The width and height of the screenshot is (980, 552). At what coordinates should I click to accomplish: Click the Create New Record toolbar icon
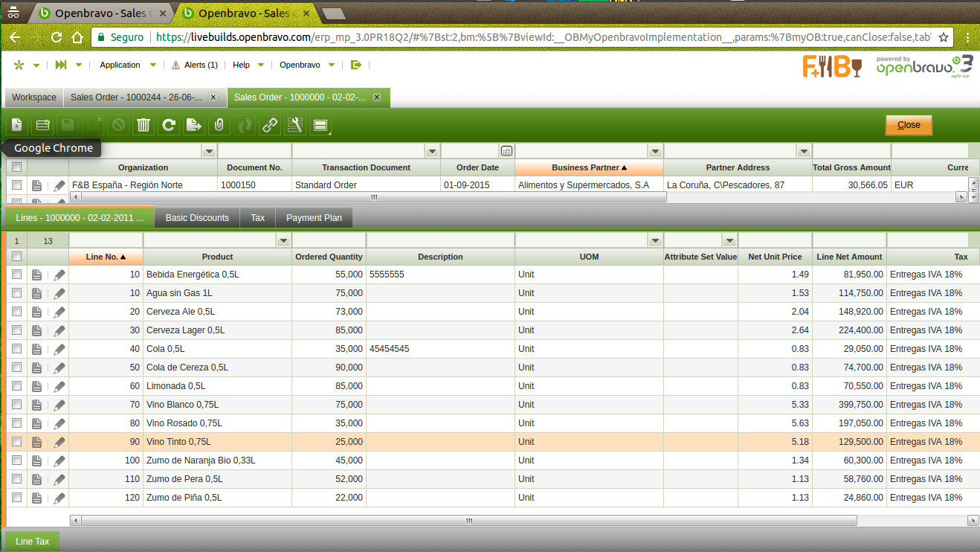(x=17, y=125)
